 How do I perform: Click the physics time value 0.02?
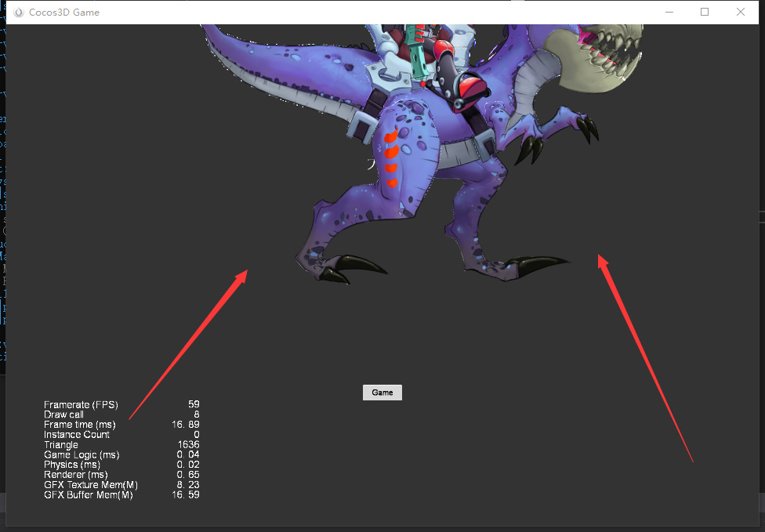pos(188,465)
